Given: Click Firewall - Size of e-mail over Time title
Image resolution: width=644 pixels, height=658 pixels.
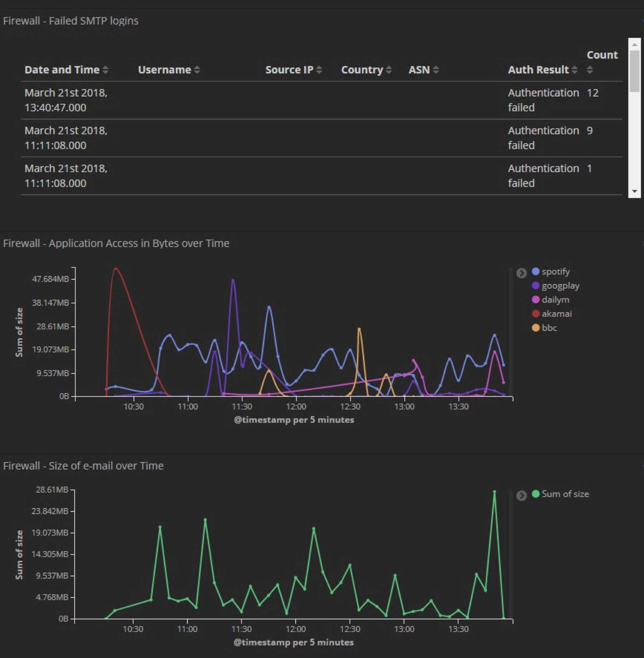Looking at the screenshot, I should pyautogui.click(x=83, y=466).
